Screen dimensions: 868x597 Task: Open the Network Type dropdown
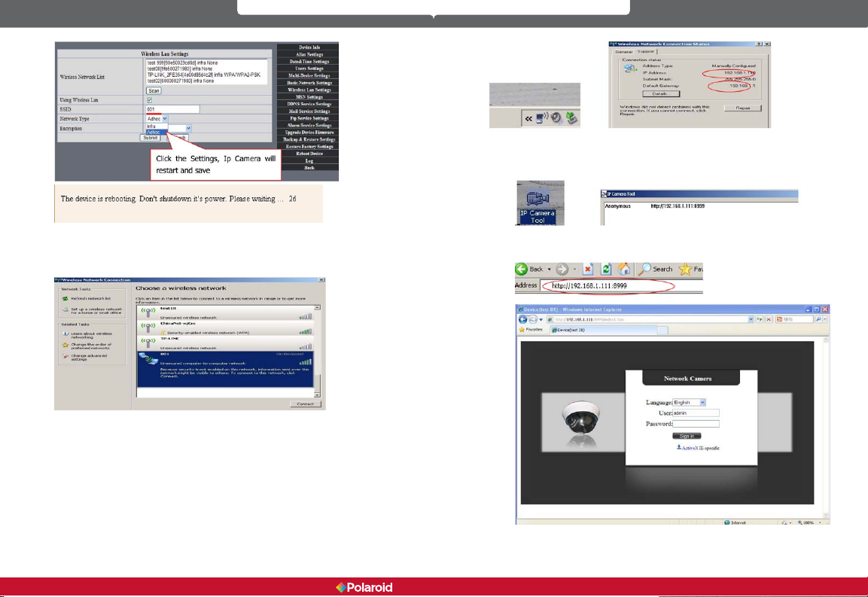[157, 118]
